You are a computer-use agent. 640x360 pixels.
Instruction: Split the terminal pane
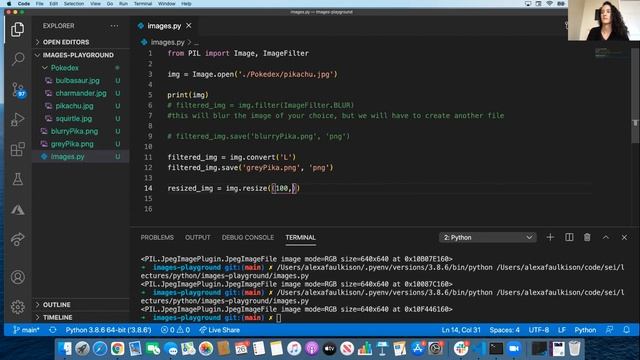(569, 237)
